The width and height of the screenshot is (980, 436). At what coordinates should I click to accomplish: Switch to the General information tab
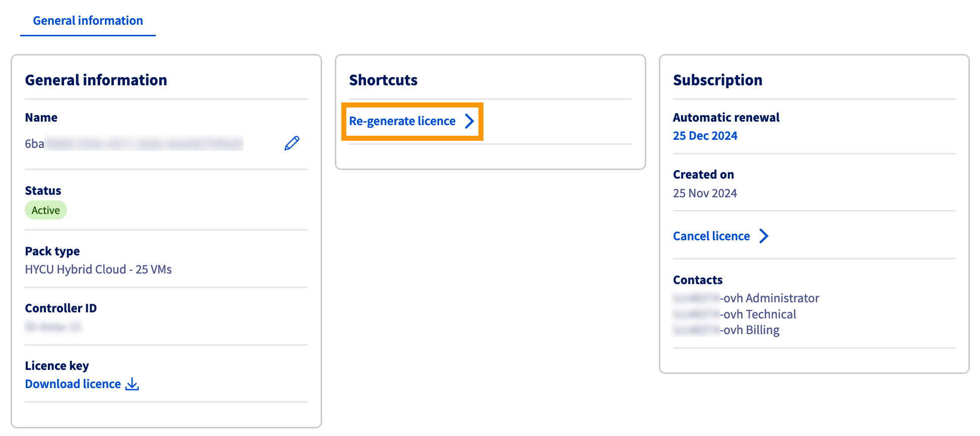(x=87, y=20)
